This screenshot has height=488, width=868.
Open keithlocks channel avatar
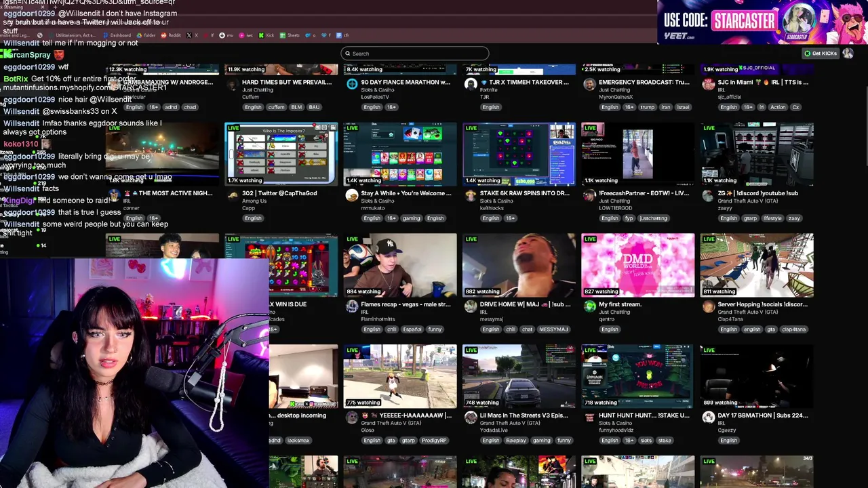click(x=471, y=195)
